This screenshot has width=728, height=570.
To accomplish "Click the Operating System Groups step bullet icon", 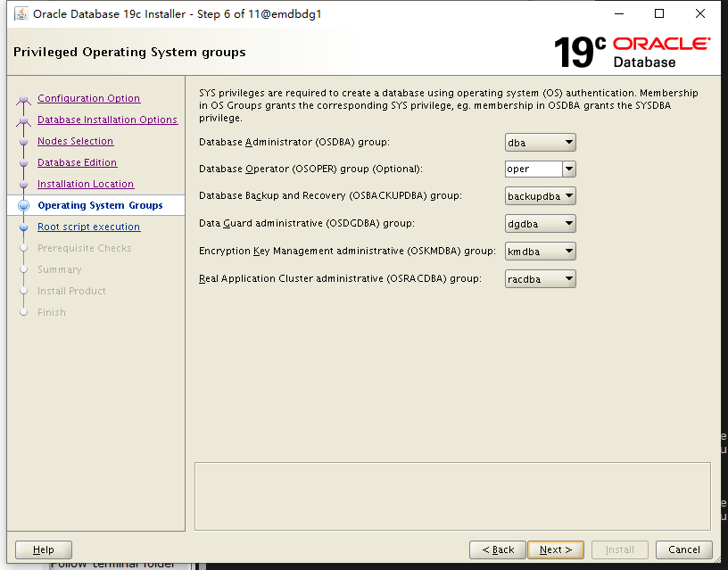I will pyautogui.click(x=24, y=206).
